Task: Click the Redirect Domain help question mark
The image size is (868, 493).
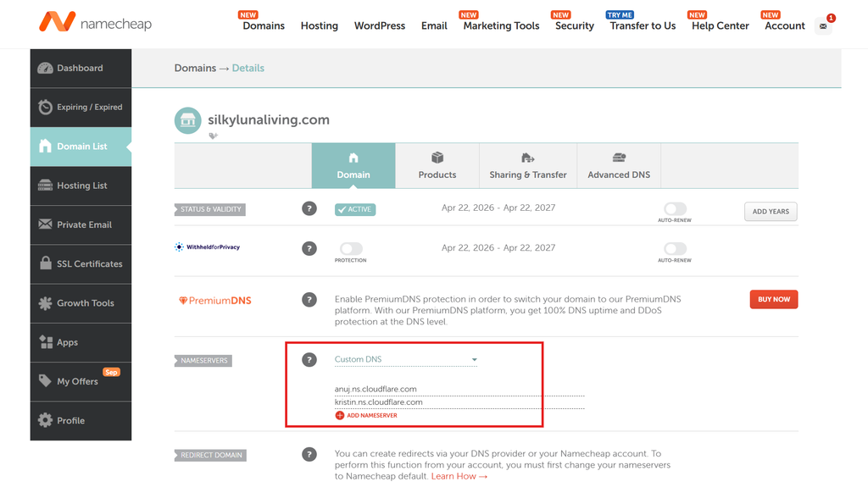Action: 309,454
